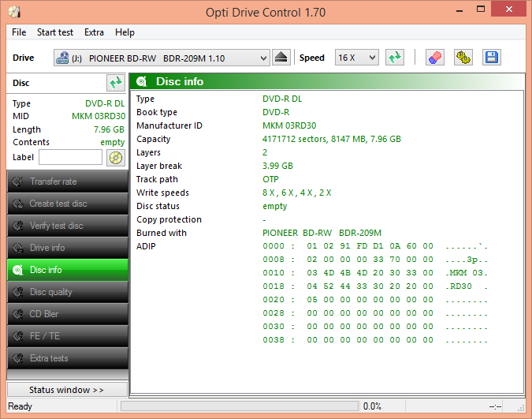This screenshot has width=532, height=419.
Task: Click the Book type value DVD-R
Action: (x=276, y=112)
